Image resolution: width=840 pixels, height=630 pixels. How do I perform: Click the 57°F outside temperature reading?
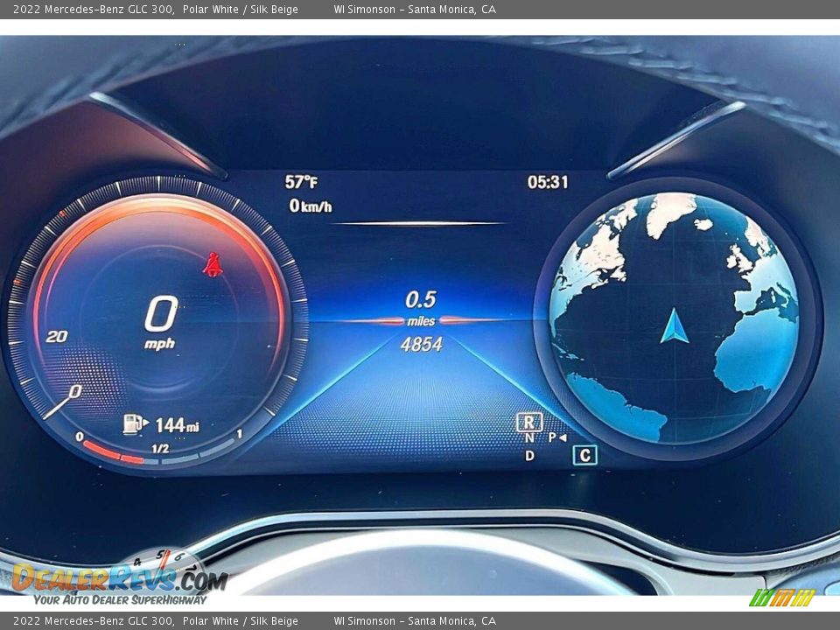click(301, 182)
